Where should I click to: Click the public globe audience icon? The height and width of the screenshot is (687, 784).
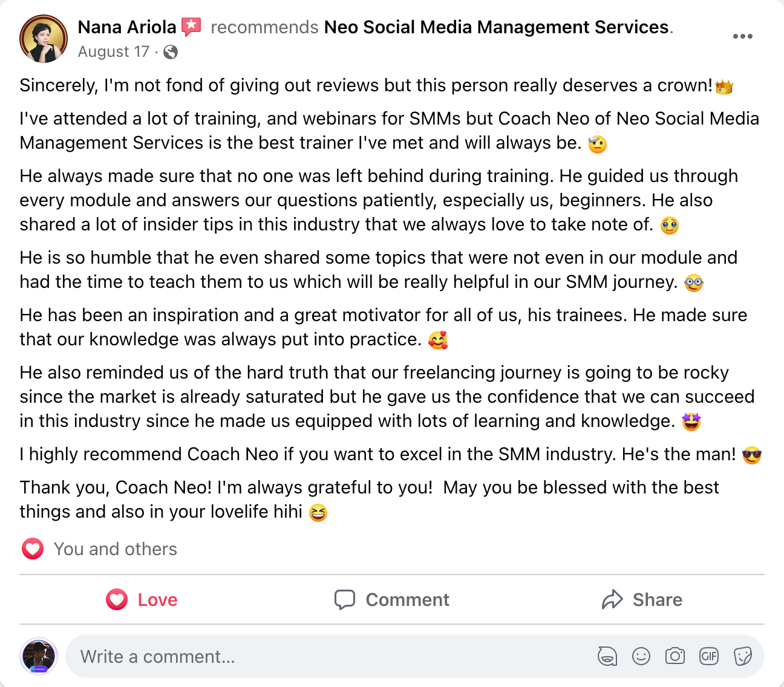coord(171,52)
